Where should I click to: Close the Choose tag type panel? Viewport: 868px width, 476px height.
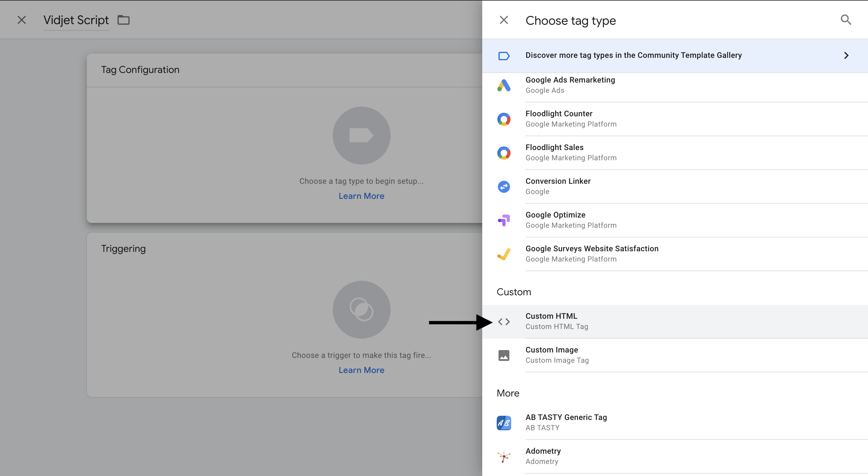point(503,20)
